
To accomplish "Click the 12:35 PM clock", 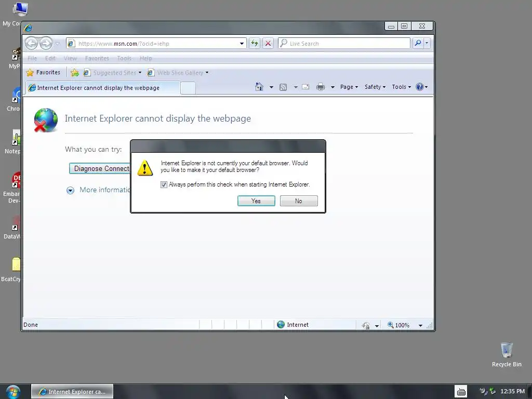I will click(x=512, y=392).
